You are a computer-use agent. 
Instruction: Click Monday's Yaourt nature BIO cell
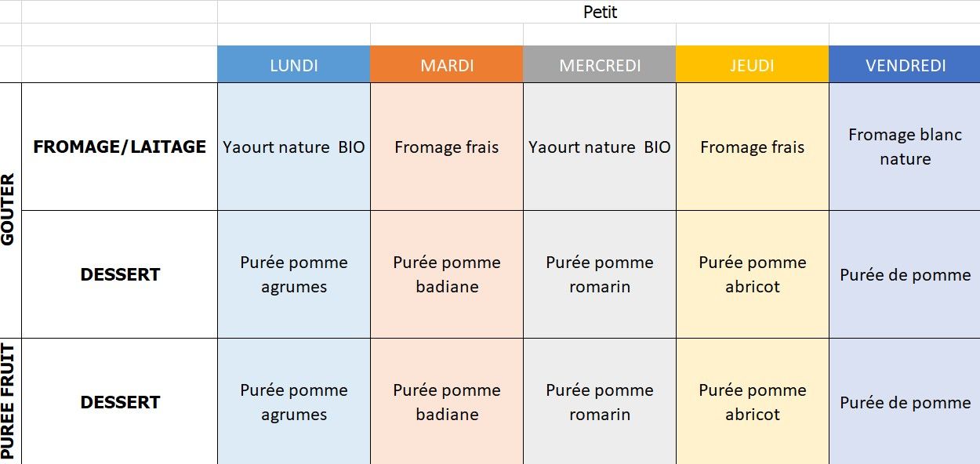tap(294, 147)
